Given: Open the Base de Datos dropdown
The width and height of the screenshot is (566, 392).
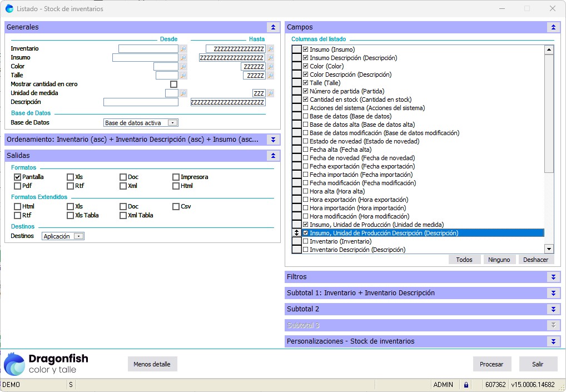Looking at the screenshot, I should tap(172, 123).
